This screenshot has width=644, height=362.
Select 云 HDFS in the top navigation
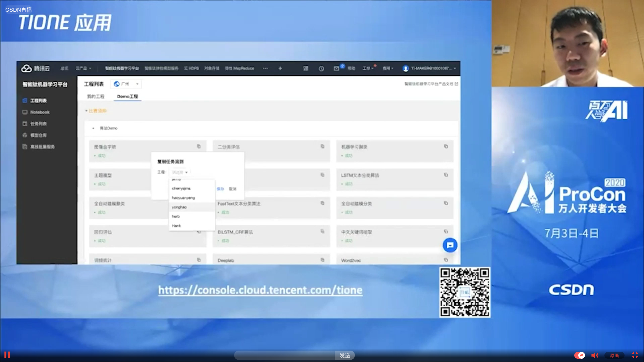click(191, 68)
